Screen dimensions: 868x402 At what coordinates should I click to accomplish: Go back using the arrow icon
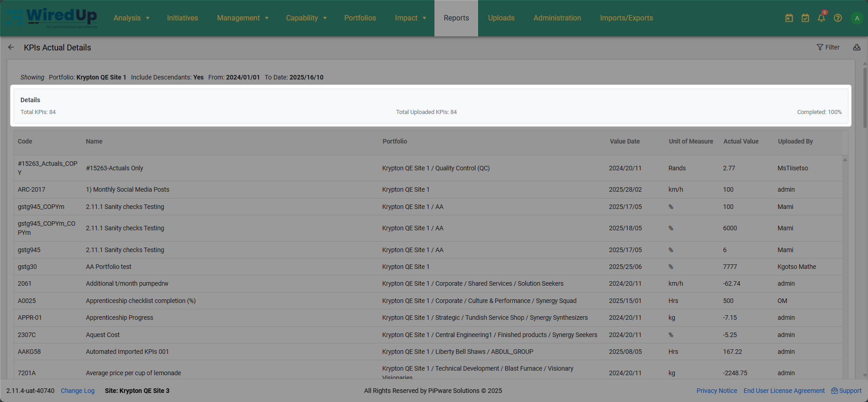[11, 47]
